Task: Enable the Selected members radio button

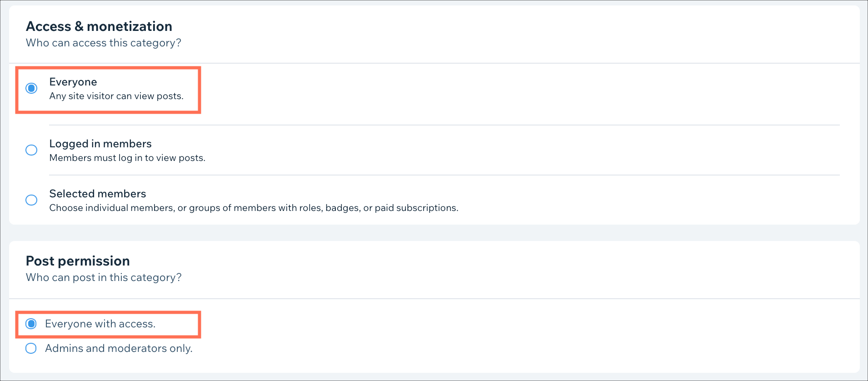Action: coord(31,200)
